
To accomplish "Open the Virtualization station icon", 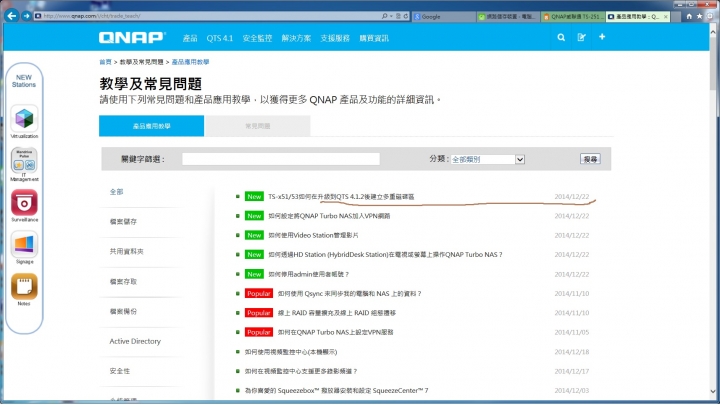I will (24, 121).
